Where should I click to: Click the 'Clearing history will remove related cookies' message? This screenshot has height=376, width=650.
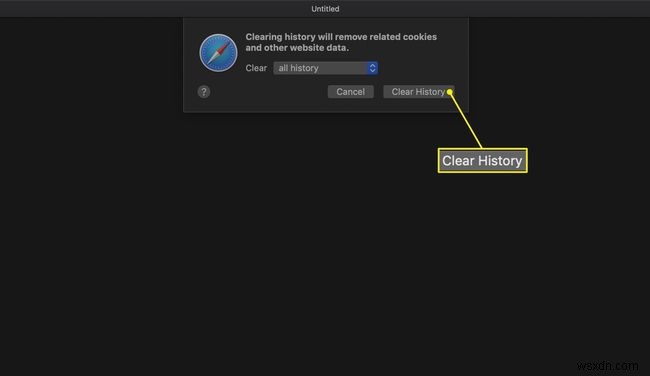(x=341, y=42)
